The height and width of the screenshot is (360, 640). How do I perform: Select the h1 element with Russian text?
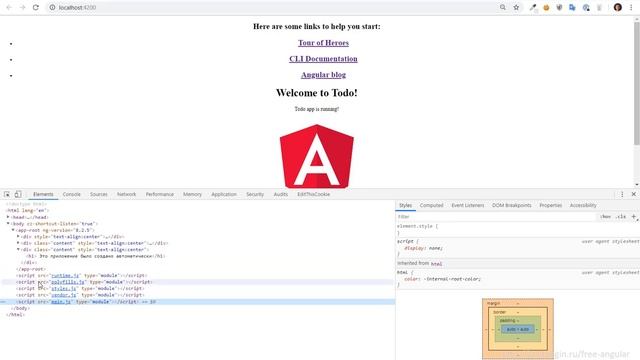pos(96,256)
